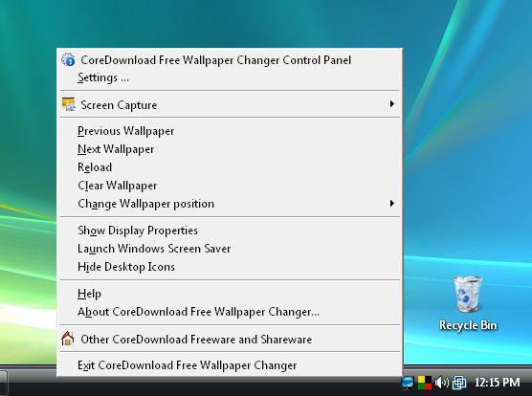Toggle Hide Desktop Icons
Viewport: 532px width, 396px height.
pyautogui.click(x=230, y=267)
